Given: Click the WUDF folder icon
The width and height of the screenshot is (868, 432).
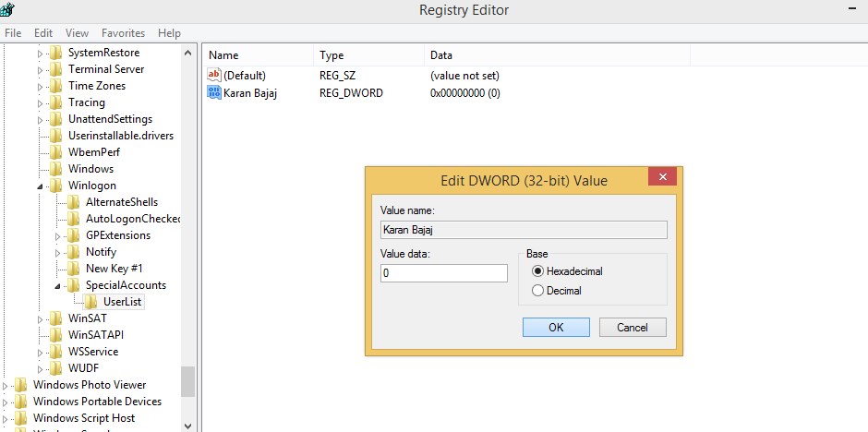Looking at the screenshot, I should click(55, 368).
